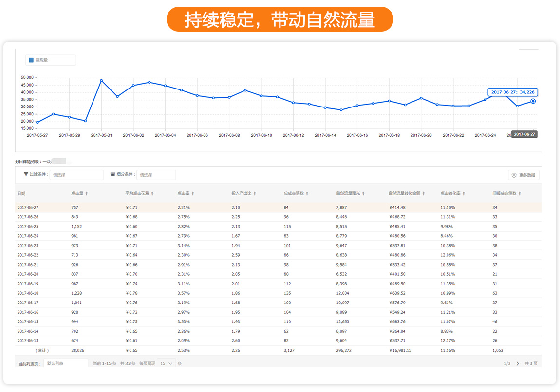Select the 2017-06-13 date cell

pos(28,340)
